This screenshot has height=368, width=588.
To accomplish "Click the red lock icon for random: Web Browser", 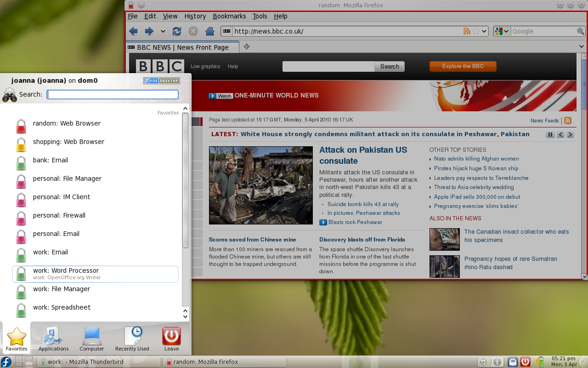I will point(21,126).
